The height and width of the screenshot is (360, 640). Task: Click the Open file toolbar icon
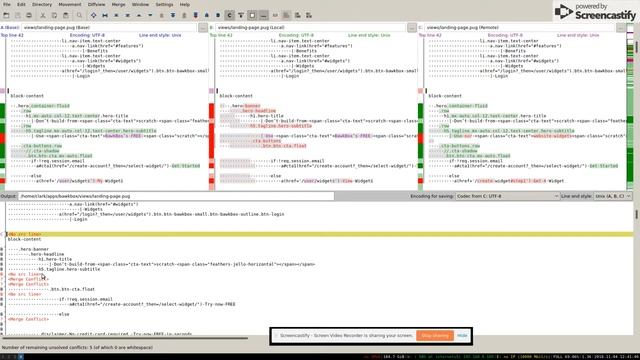[6, 16]
